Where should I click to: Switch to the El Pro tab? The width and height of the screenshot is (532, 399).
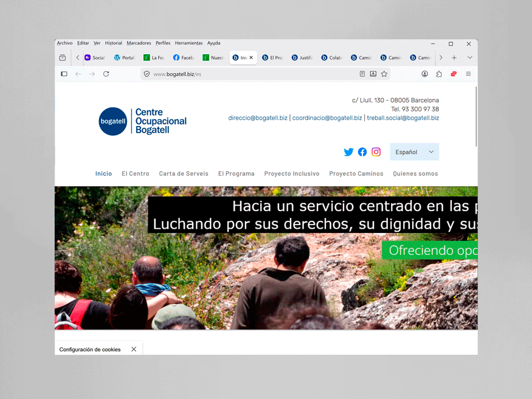272,58
